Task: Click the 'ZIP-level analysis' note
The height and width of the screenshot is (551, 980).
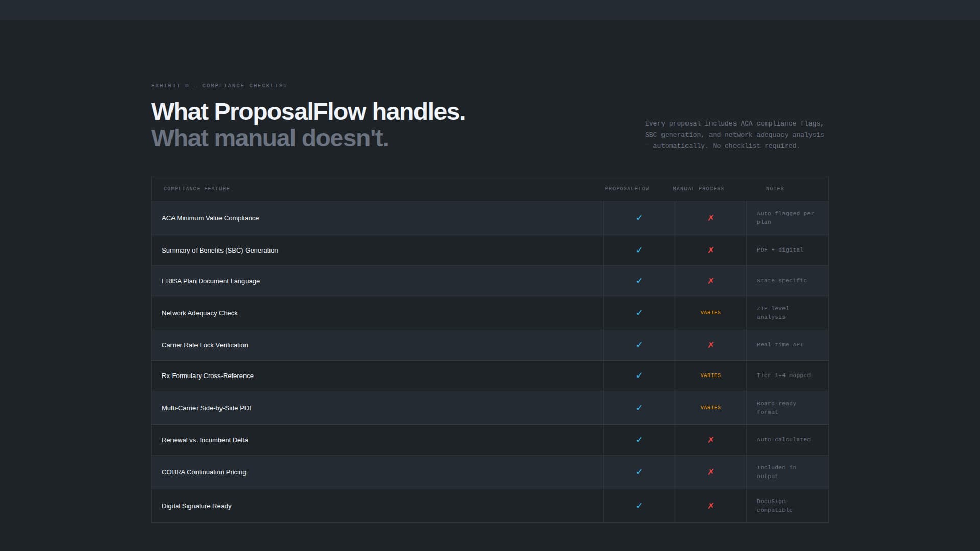Action: pyautogui.click(x=773, y=313)
